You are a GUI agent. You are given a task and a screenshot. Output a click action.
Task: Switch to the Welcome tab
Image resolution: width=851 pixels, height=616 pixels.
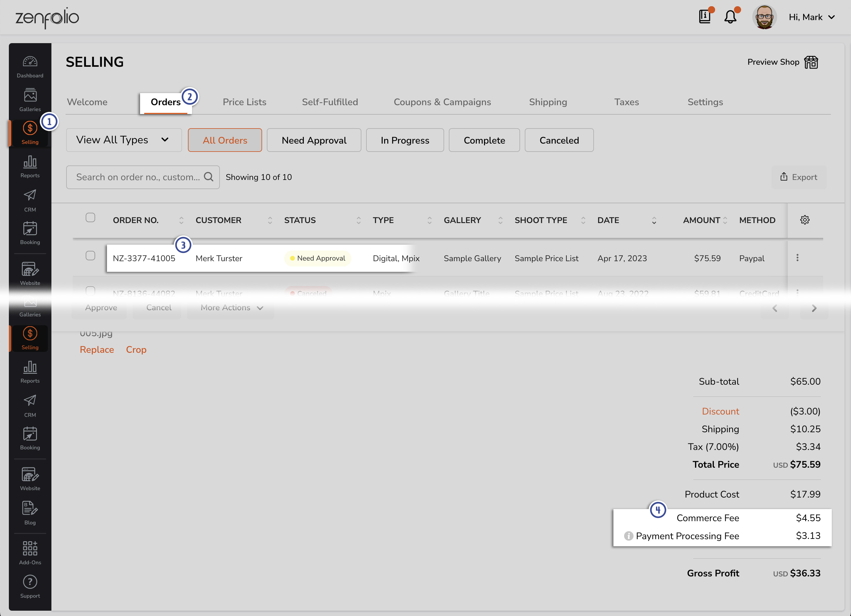pyautogui.click(x=87, y=102)
